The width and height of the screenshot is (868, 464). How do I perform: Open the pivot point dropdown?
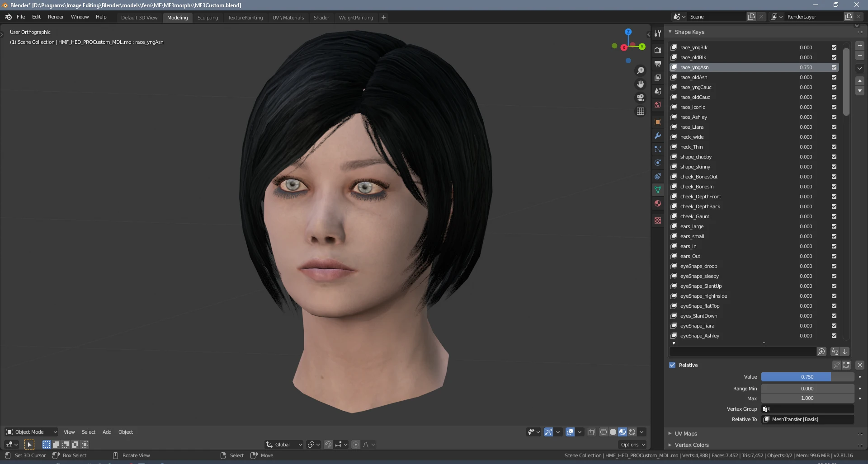click(313, 445)
